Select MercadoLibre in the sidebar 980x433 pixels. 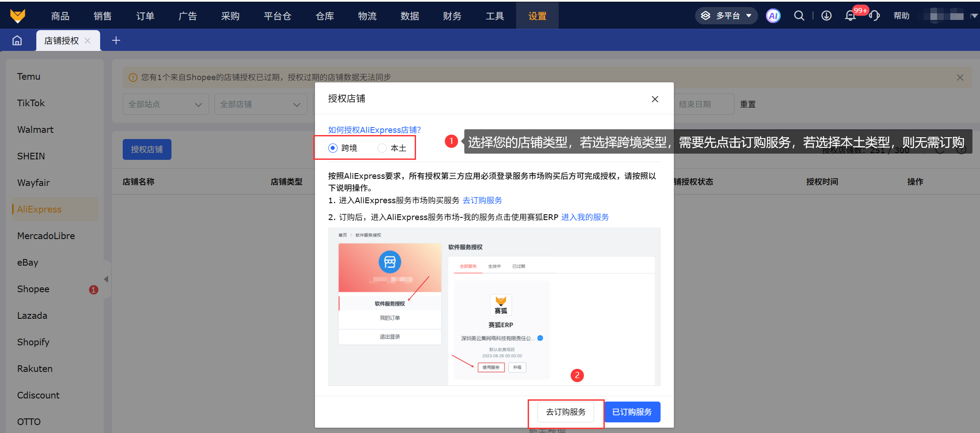click(x=46, y=236)
